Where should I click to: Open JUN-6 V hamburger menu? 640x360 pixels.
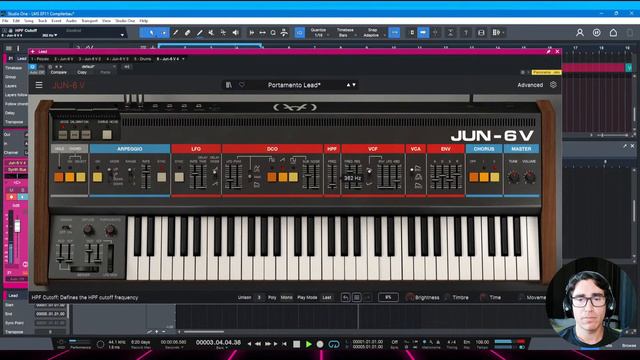[x=39, y=85]
